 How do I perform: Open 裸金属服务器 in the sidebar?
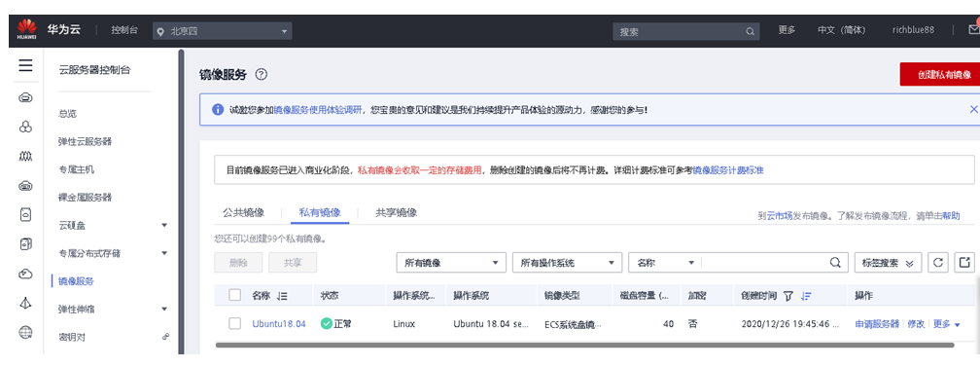(85, 198)
